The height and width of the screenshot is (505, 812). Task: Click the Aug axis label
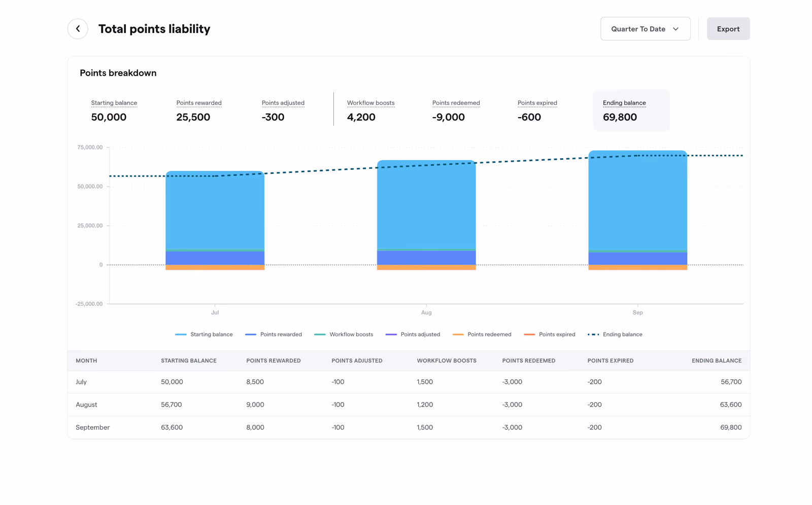tap(426, 313)
